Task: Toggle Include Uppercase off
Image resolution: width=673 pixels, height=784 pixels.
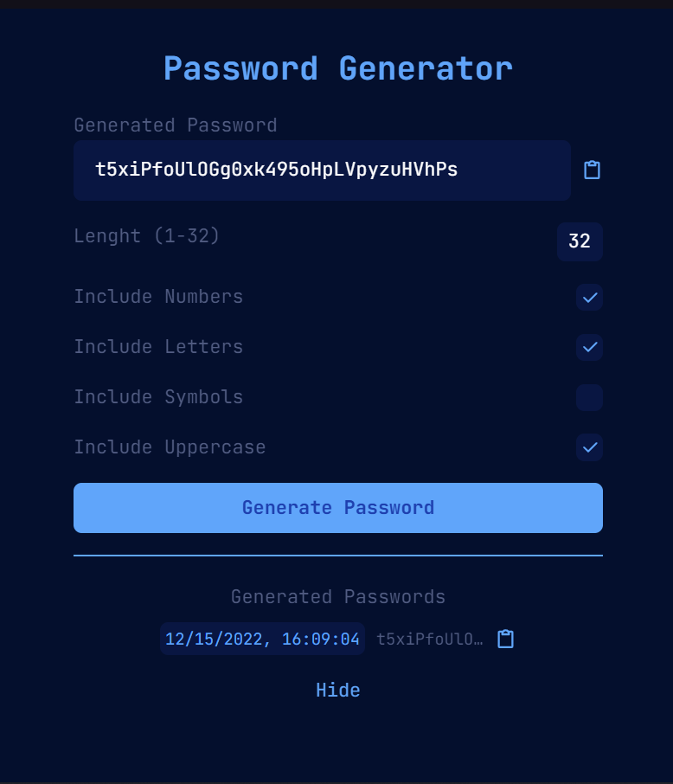Action: click(x=589, y=448)
